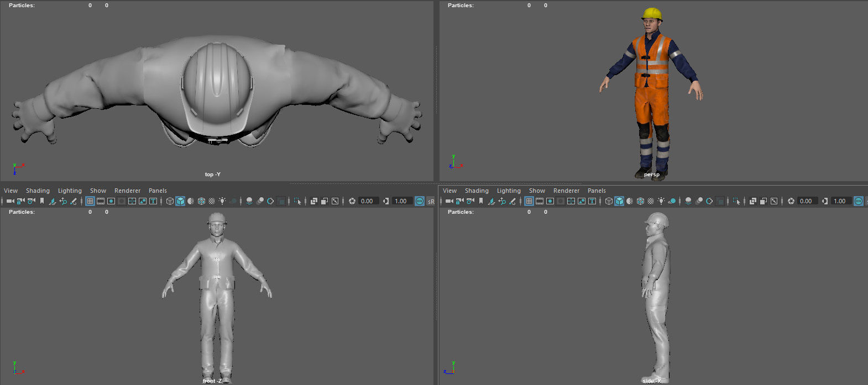Click the 'top -Y' viewport label

pyautogui.click(x=213, y=175)
